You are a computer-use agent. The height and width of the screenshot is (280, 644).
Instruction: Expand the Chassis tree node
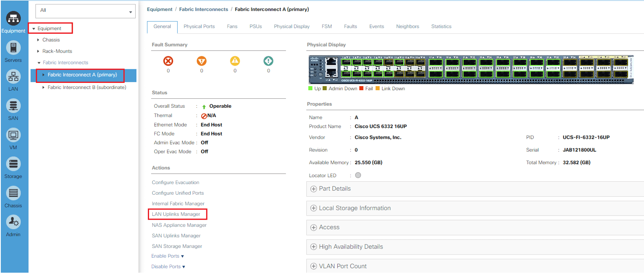(x=38, y=40)
